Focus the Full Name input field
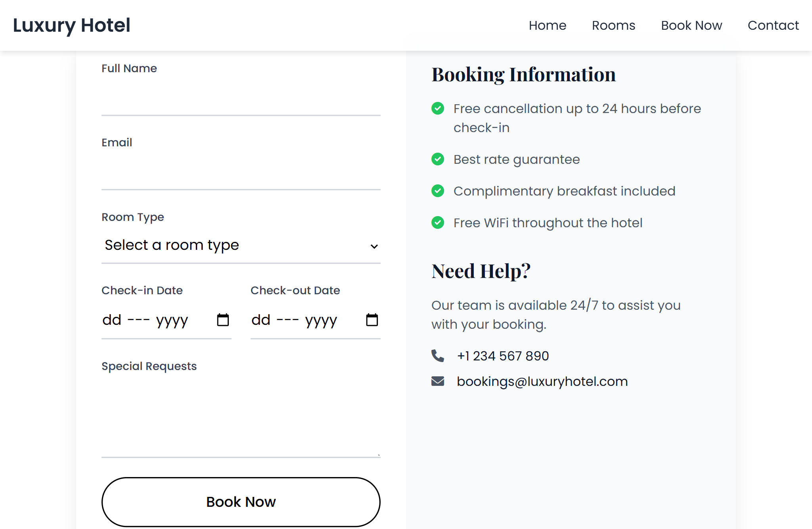Viewport: 812px width, 529px height. (241, 98)
